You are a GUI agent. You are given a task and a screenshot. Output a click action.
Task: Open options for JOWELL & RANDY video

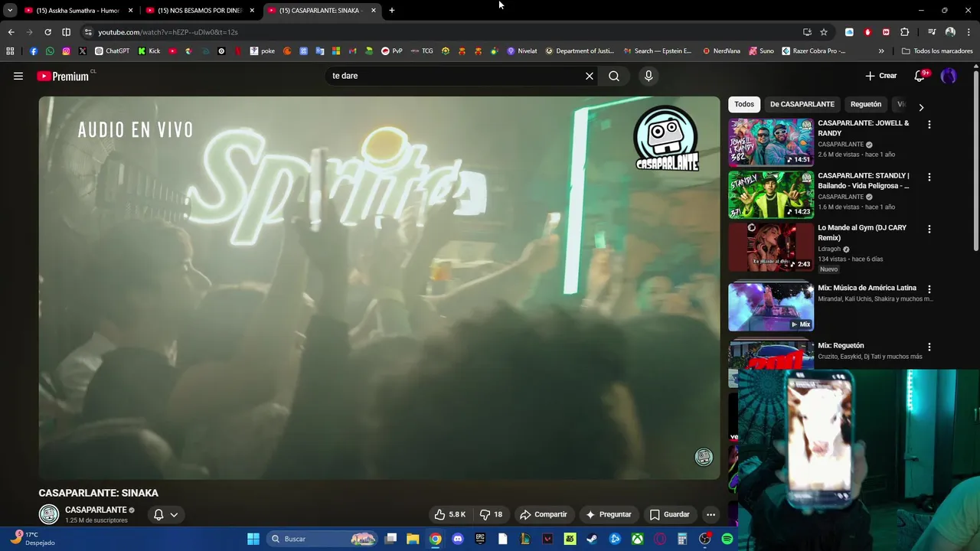pyautogui.click(x=929, y=124)
